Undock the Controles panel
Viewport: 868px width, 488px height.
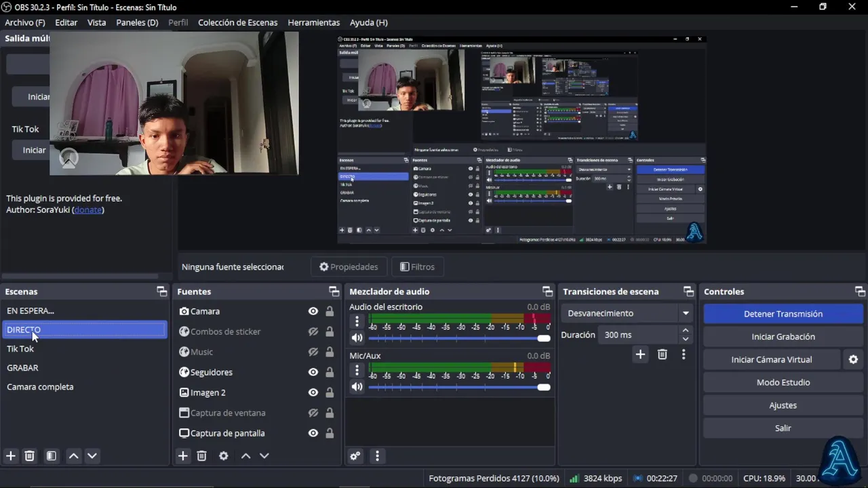pos(861,291)
